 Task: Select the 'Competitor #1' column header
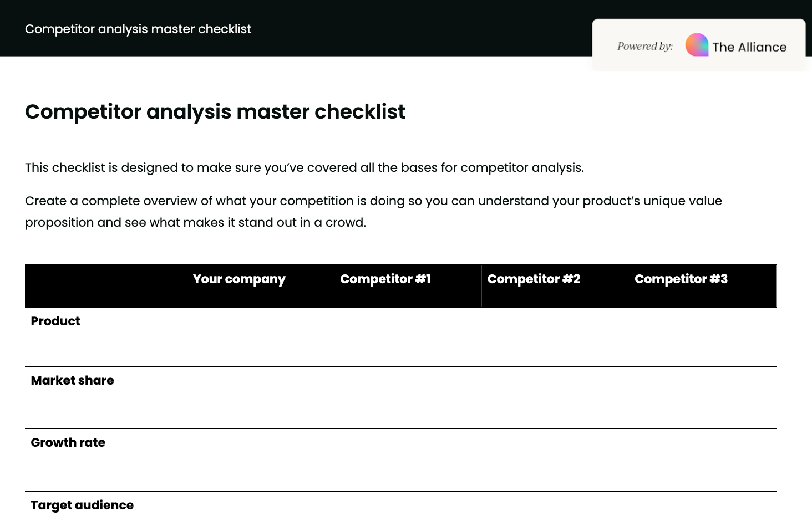pyautogui.click(x=385, y=279)
